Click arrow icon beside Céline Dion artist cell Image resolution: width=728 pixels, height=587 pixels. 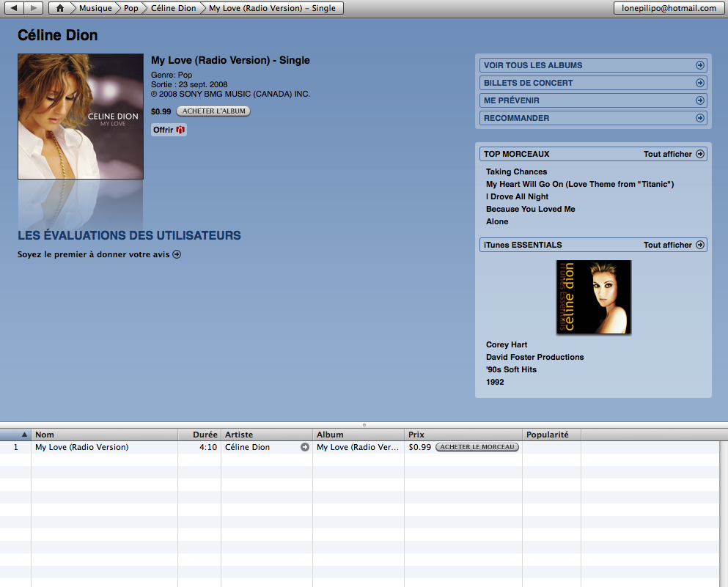pyautogui.click(x=305, y=447)
